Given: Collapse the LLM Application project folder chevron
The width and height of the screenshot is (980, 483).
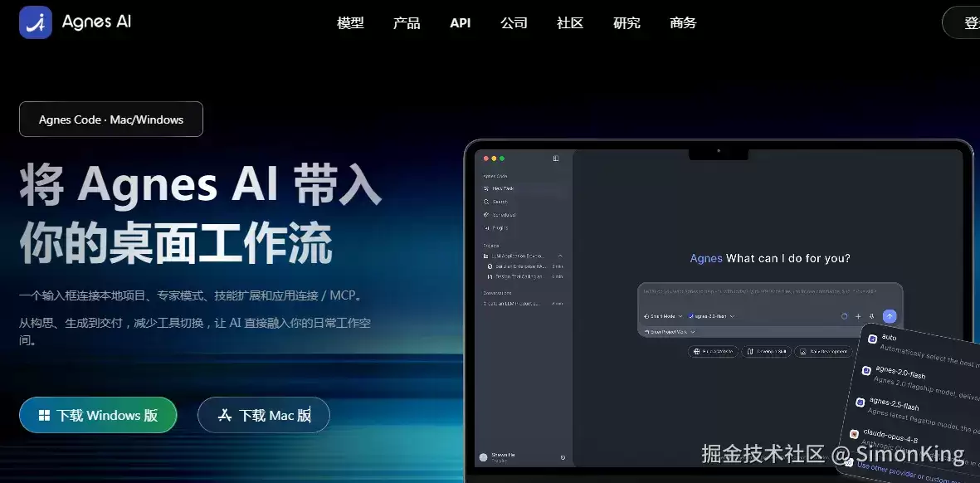Looking at the screenshot, I should (560, 256).
